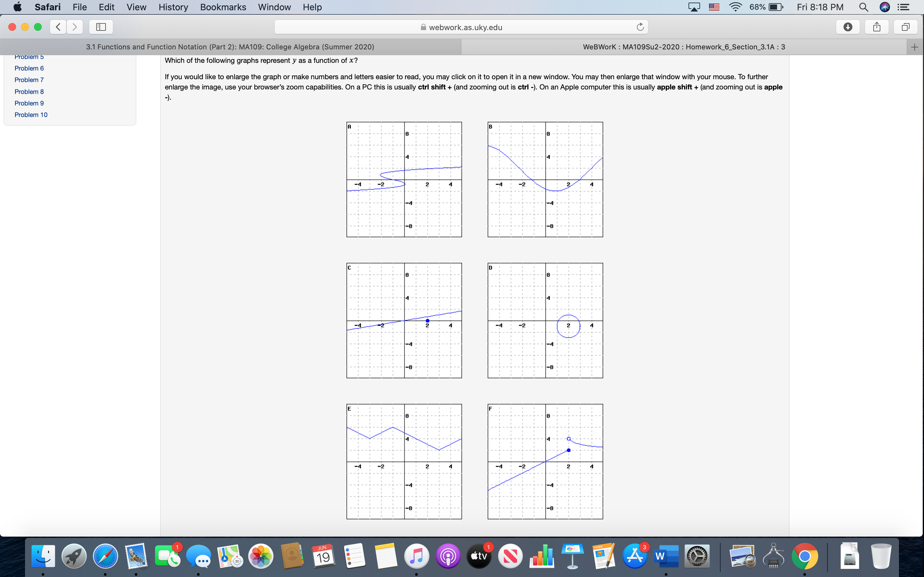This screenshot has width=924, height=577.
Task: Click the Safari back navigation arrow
Action: point(58,27)
